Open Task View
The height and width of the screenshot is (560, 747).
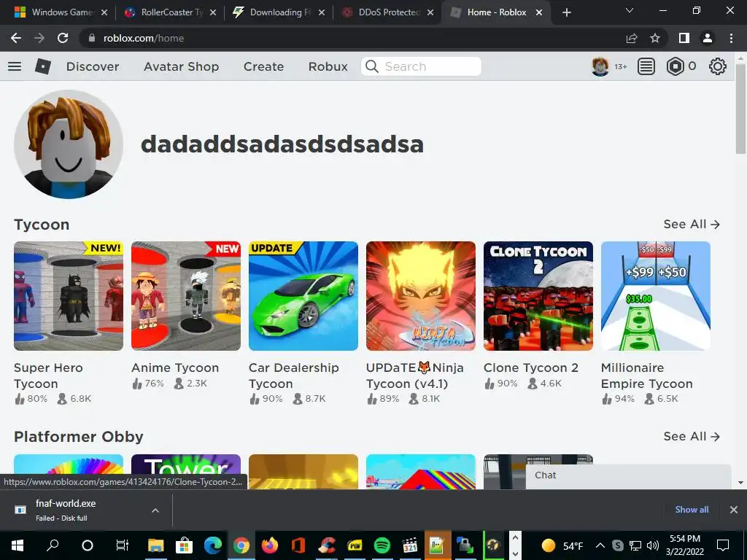[x=122, y=545]
